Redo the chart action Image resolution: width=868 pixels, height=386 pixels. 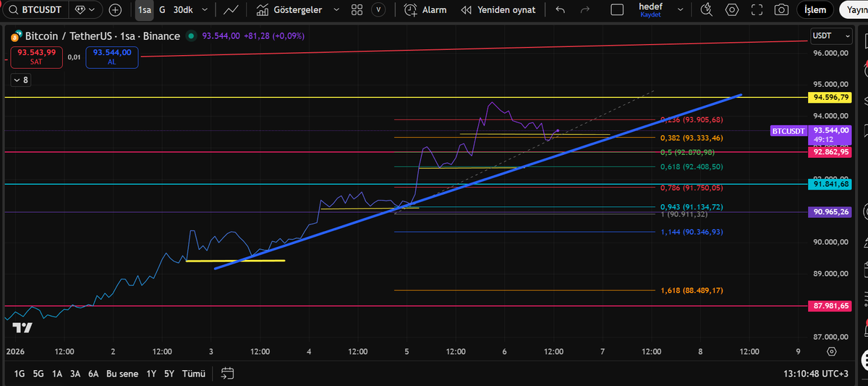585,10
